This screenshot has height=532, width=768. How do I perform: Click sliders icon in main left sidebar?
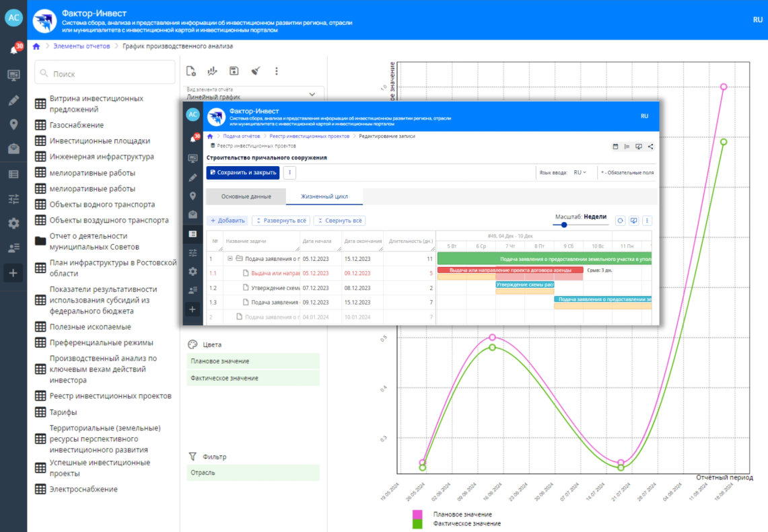pos(13,198)
